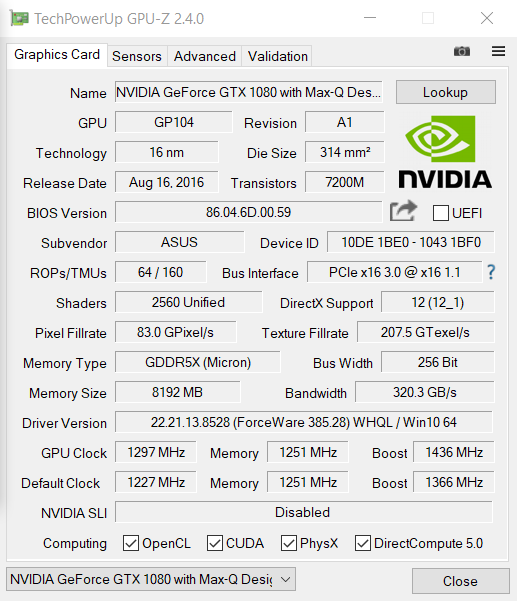517x601 pixels.
Task: Click the Lookup button
Action: (446, 92)
